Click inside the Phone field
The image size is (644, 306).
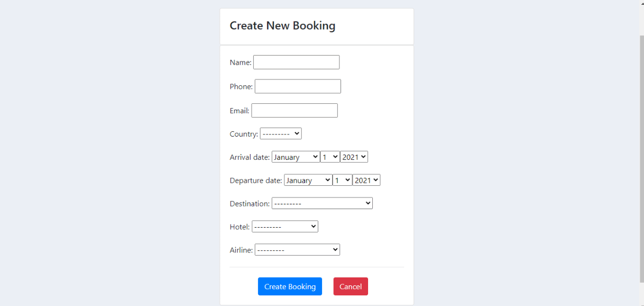pos(297,86)
